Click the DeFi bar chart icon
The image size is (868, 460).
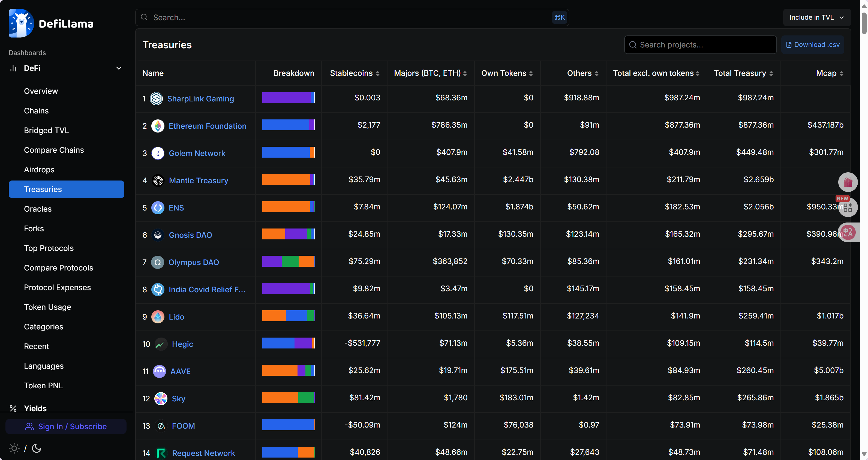13,68
